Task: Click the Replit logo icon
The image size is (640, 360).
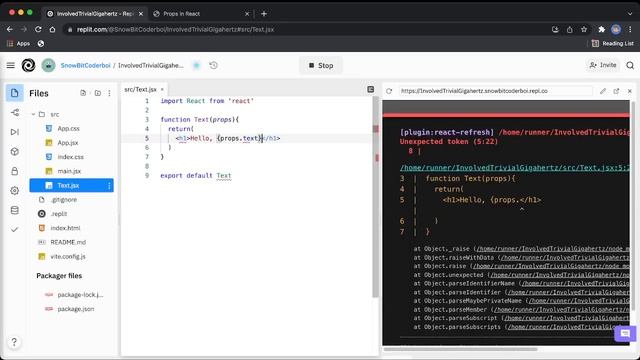Action: [28, 65]
